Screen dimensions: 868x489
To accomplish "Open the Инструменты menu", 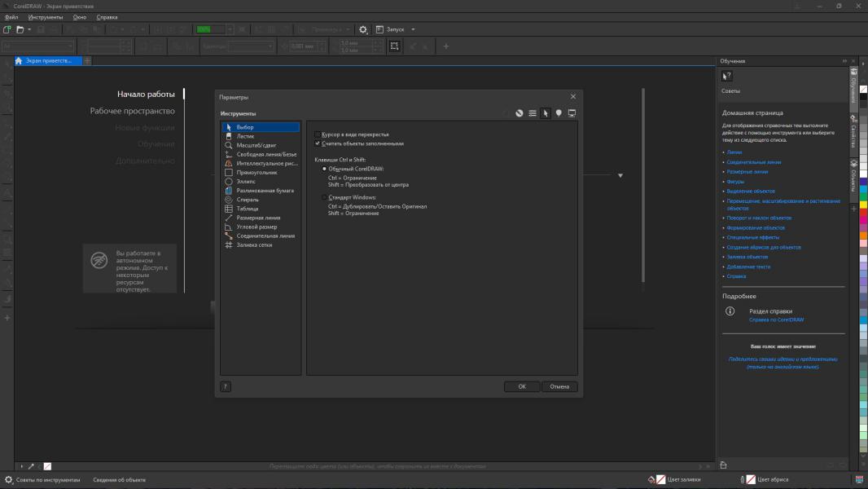I will click(x=45, y=17).
